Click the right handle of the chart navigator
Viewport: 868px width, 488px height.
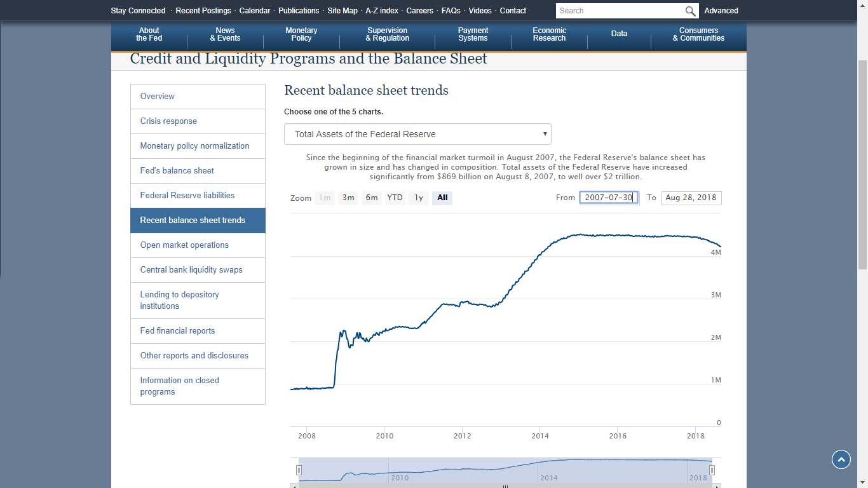[x=712, y=470]
